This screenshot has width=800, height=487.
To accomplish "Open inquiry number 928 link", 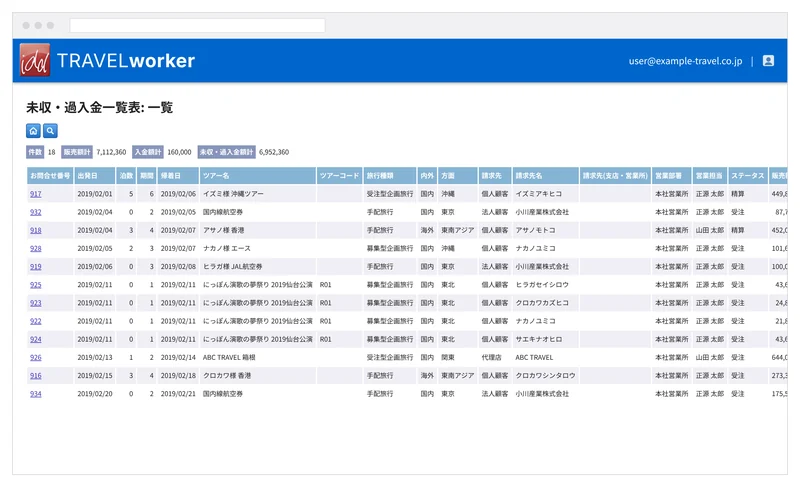I will [36, 248].
